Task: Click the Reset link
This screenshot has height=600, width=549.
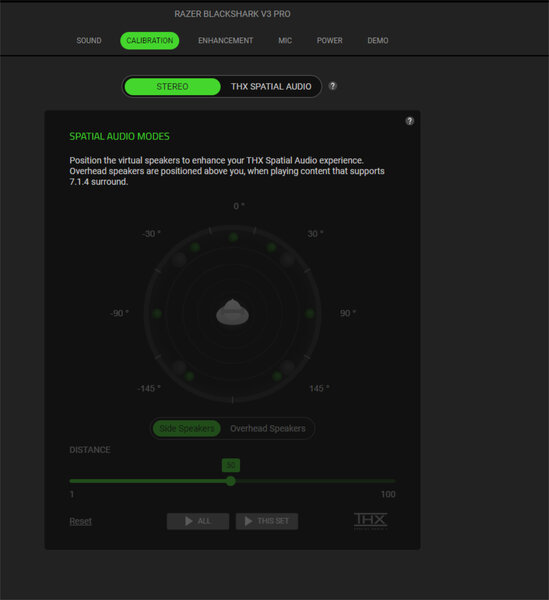Action: pyautogui.click(x=80, y=521)
